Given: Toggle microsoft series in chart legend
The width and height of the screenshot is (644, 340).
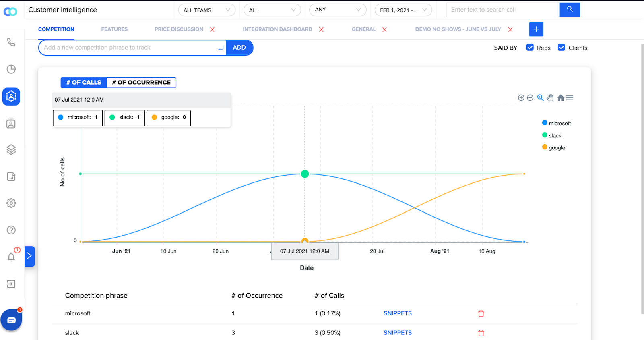Looking at the screenshot, I should click(557, 123).
